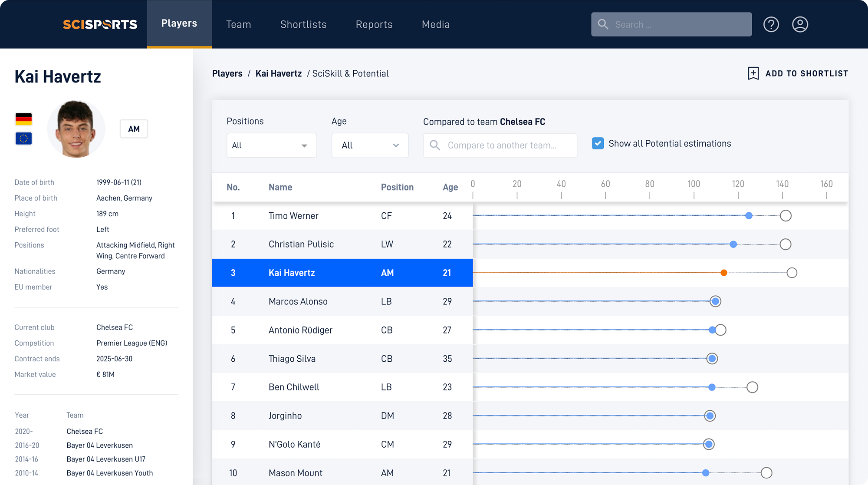Toggle Show all Potential estimations checkbox
This screenshot has width=868, height=485.
[598, 143]
